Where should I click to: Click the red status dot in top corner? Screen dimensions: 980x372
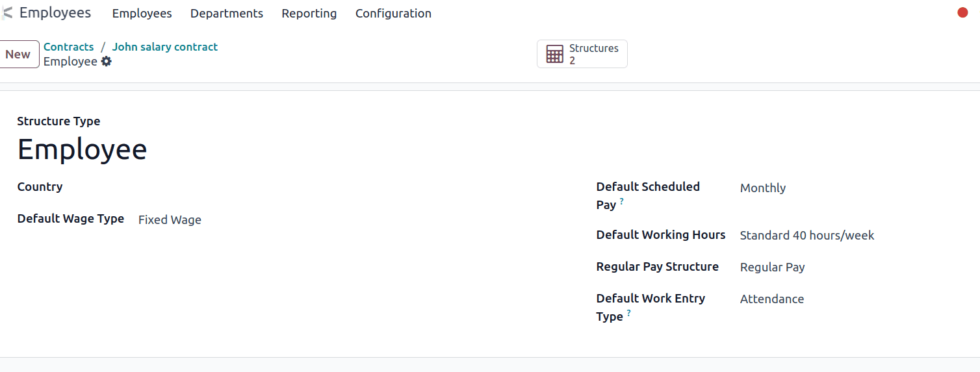(x=963, y=12)
